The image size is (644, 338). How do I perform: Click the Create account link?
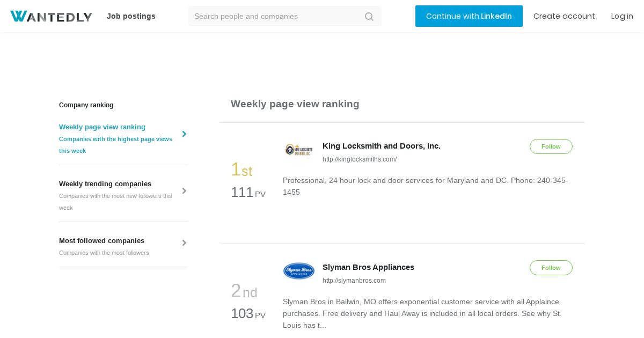pos(564,16)
